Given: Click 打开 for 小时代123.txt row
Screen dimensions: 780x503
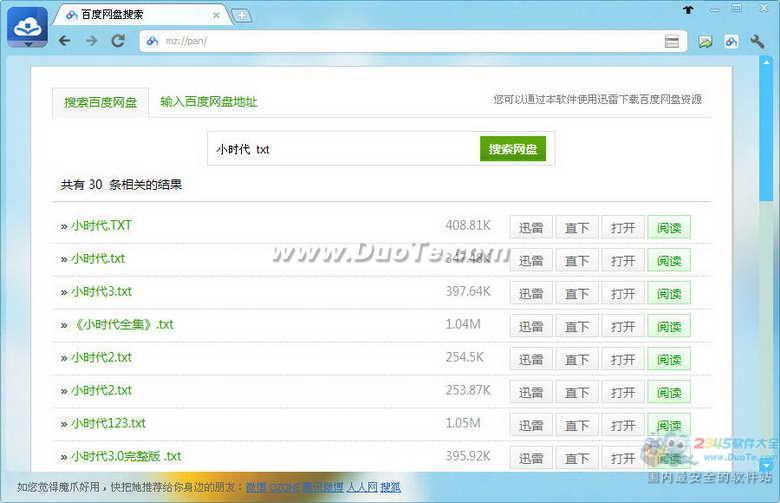Looking at the screenshot, I should pos(623,425).
